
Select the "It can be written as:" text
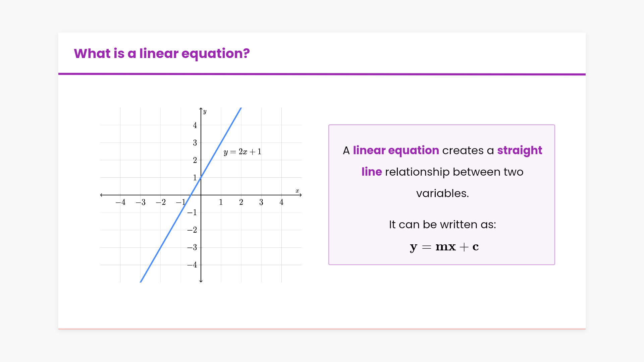click(442, 224)
